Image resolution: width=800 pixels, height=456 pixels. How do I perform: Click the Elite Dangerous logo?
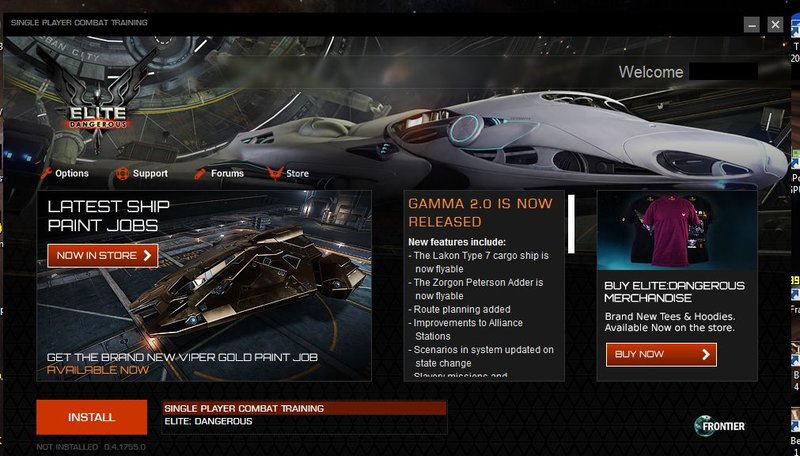pos(97,101)
